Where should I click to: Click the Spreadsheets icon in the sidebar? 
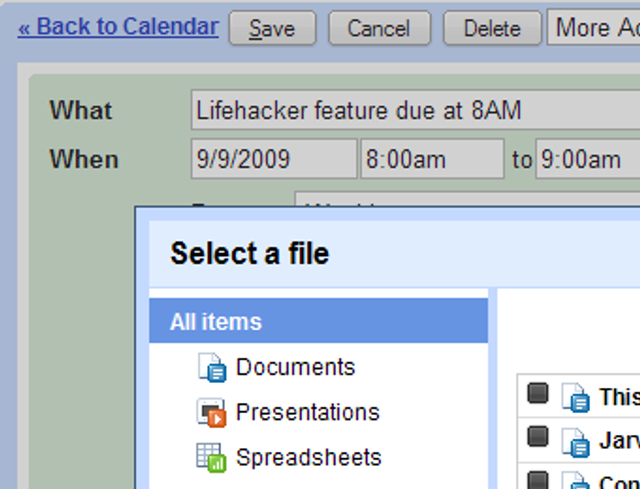(212, 458)
